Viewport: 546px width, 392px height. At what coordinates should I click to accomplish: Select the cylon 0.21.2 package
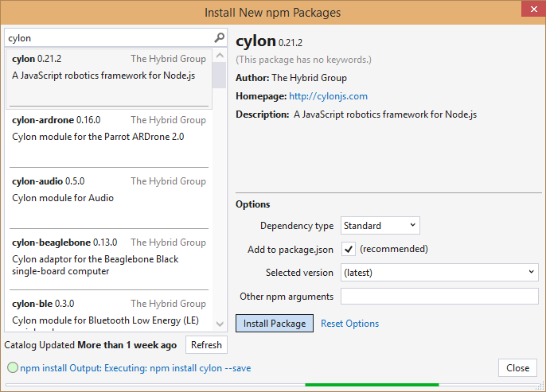(109, 77)
